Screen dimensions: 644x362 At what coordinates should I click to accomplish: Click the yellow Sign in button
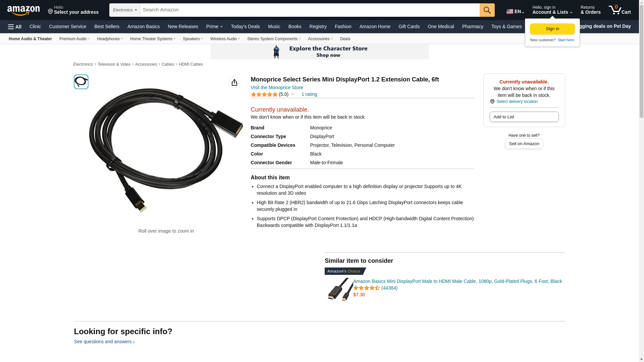coord(552,29)
